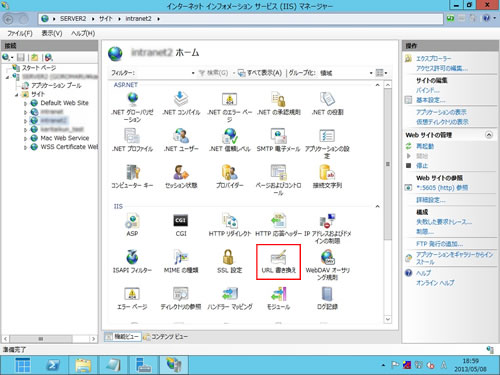The width and height of the screenshot is (500, 375).
Task: Open the ディレクトリの参照 icon
Action: click(181, 298)
